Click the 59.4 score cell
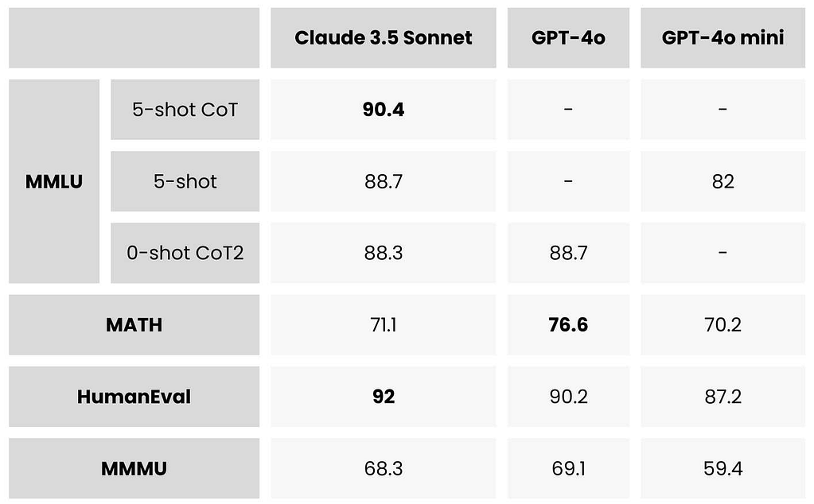Screen dimensions: 814x504 pyautogui.click(x=722, y=468)
